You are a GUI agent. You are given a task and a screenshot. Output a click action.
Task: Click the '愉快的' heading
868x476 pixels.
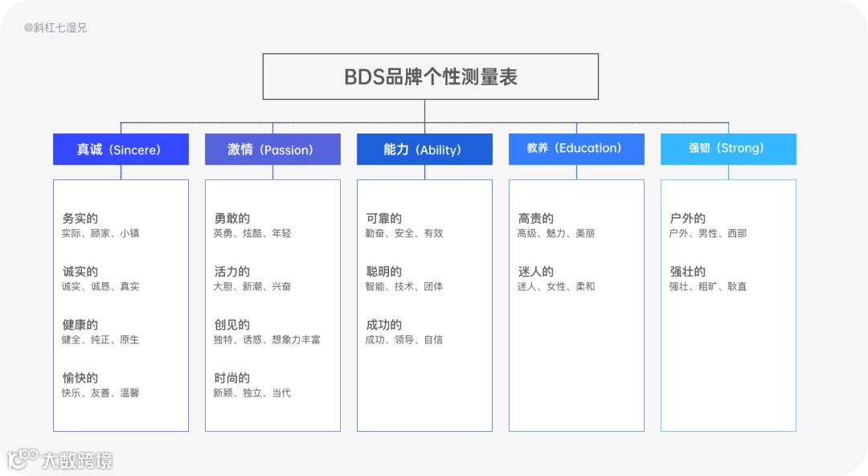coord(80,378)
